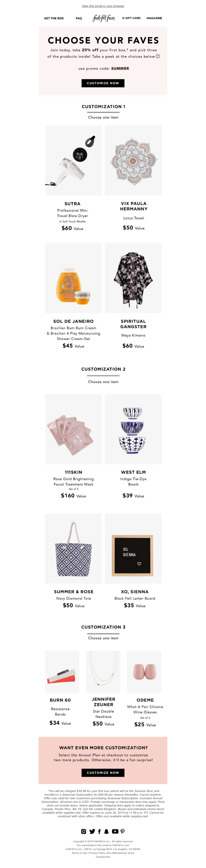Select the West Elm indigo bowls image

pos(133,429)
